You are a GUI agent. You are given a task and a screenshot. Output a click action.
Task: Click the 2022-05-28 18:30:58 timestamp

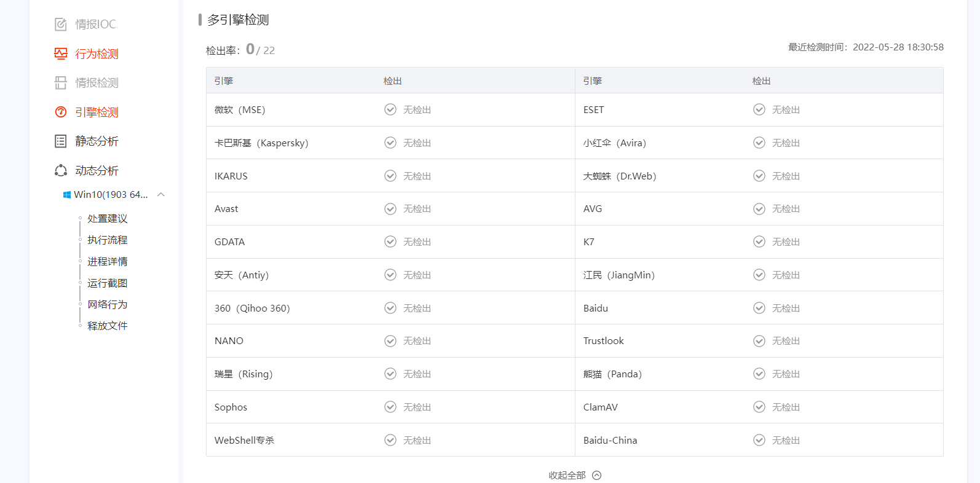pos(898,47)
